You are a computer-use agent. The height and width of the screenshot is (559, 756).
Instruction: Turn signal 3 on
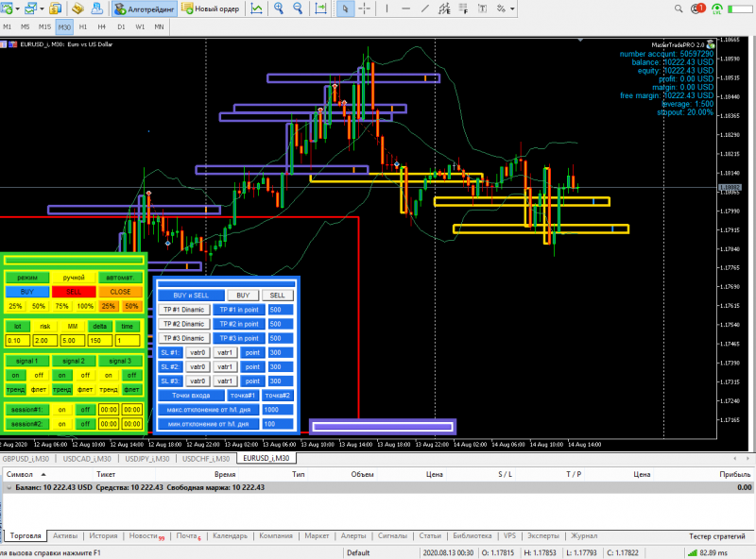(109, 376)
